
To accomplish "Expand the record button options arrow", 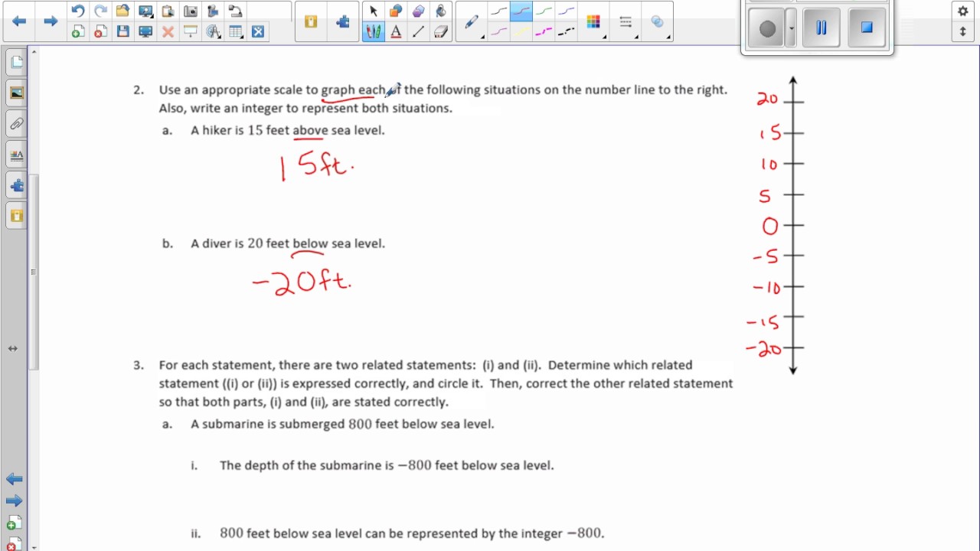I will click(x=791, y=29).
